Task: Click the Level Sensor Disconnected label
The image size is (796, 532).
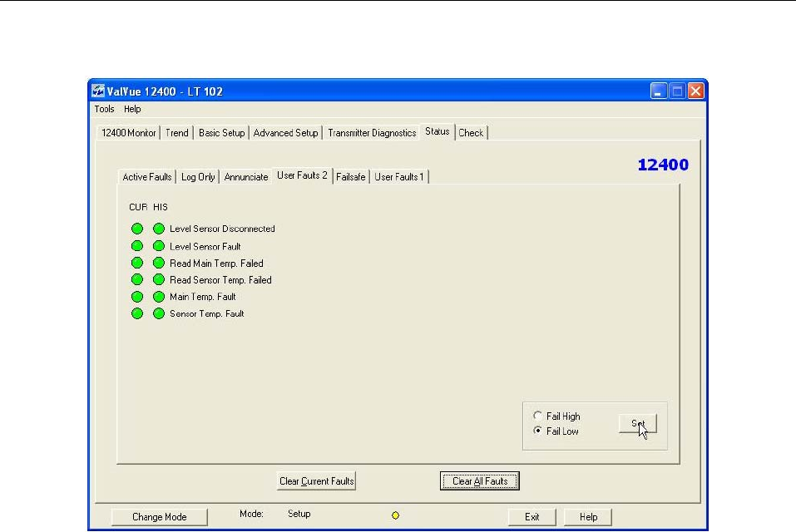Action: click(x=222, y=229)
